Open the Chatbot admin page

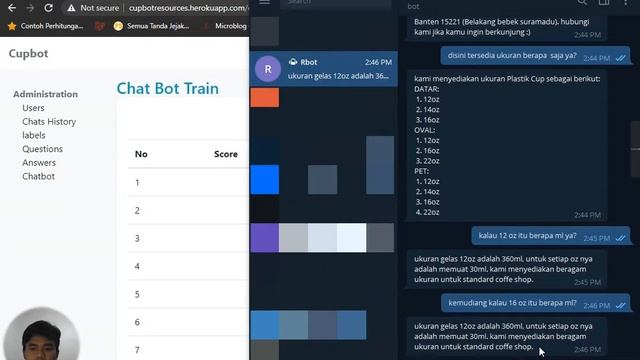pyautogui.click(x=38, y=176)
